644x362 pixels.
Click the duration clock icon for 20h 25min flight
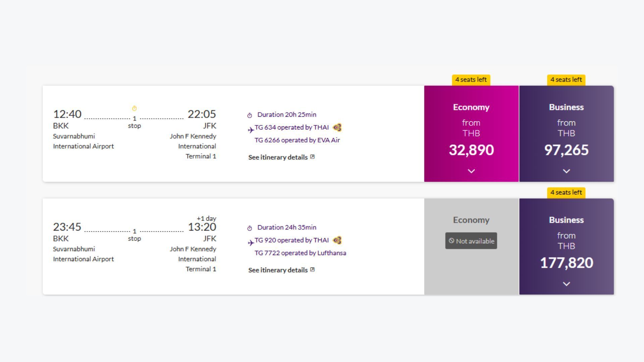250,116
